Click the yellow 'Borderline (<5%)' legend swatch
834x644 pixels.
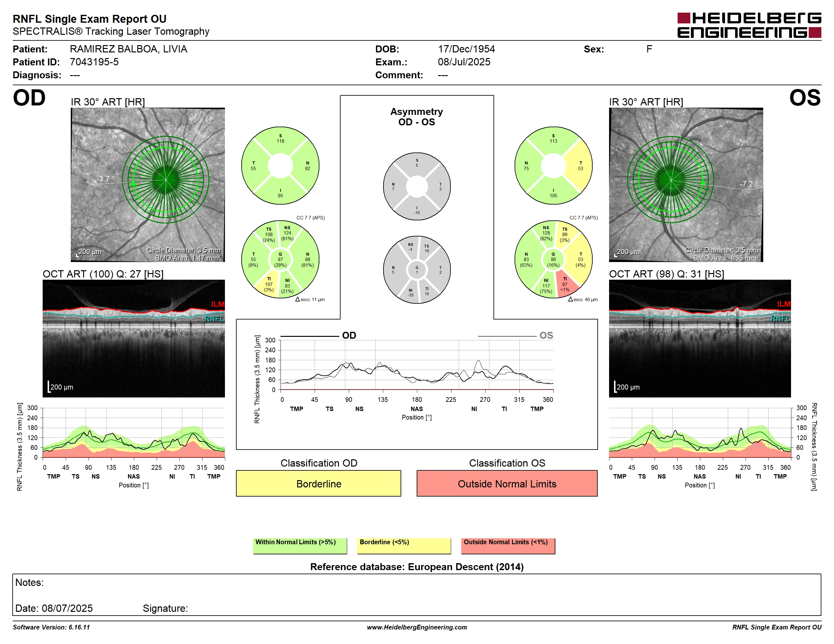tap(404, 546)
